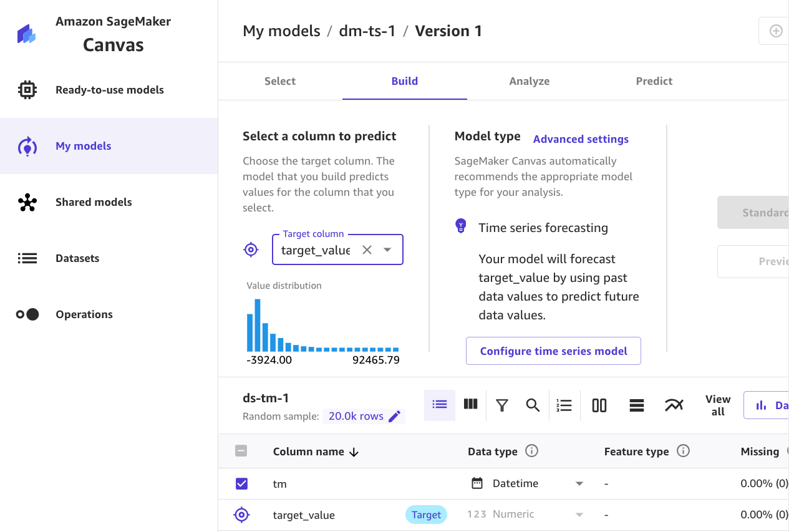Click Column name sort arrow
789x532 pixels.
(354, 452)
